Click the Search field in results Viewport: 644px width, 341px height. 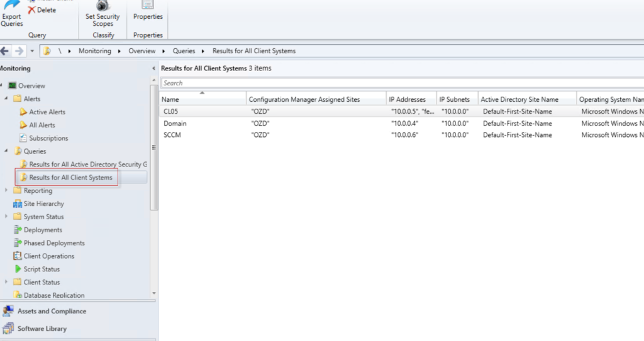[x=402, y=83]
